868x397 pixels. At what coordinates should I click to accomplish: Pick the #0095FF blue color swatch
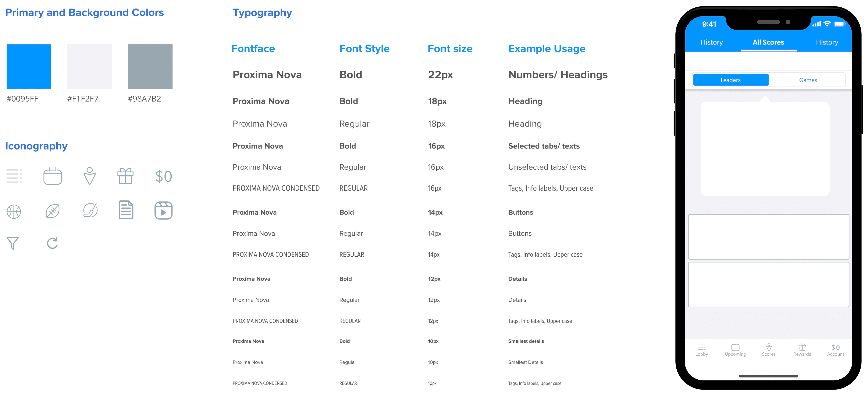tap(29, 66)
